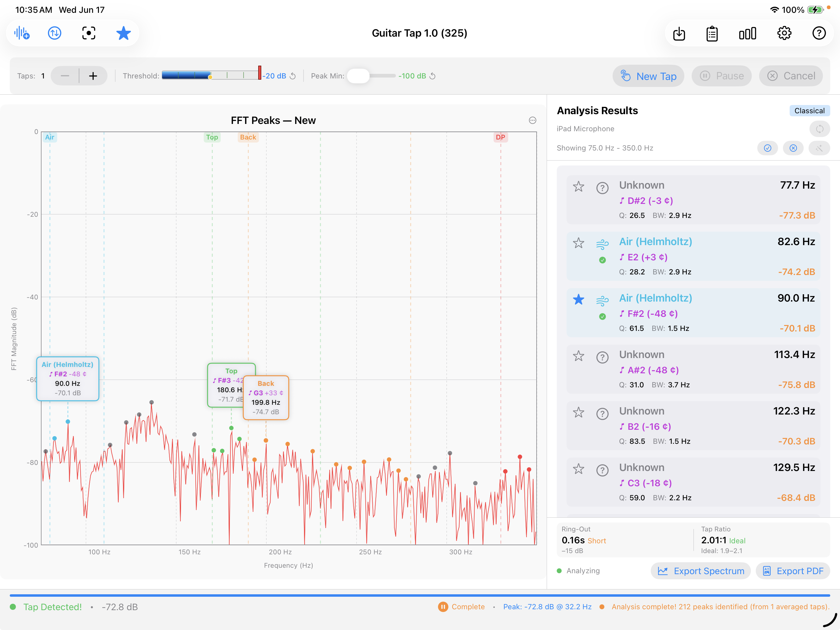Image resolution: width=840 pixels, height=630 pixels.
Task: Star the 129.5 Hz Unknown peak
Action: pyautogui.click(x=578, y=469)
